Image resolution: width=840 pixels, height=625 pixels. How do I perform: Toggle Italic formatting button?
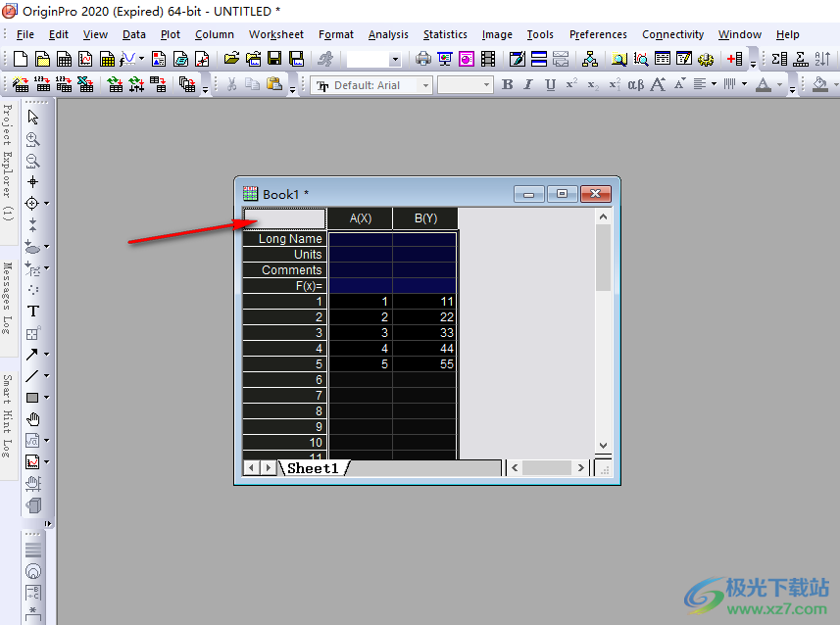[x=528, y=84]
